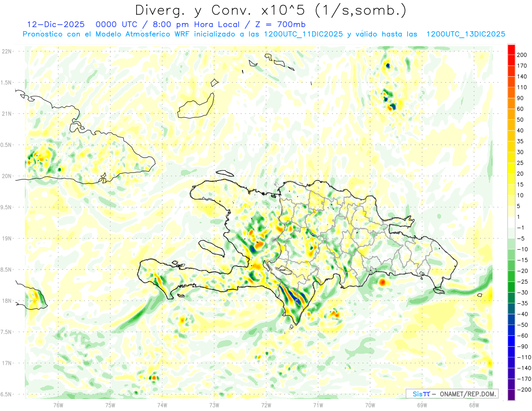Screen dimensions: 532x411
Task: Click the longitude axis label '72W'
Action: click(x=266, y=405)
